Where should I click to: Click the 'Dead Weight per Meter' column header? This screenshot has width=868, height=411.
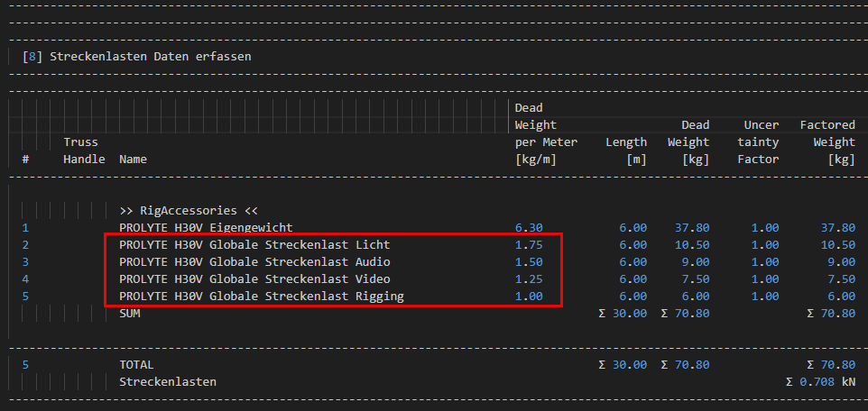click(x=545, y=133)
